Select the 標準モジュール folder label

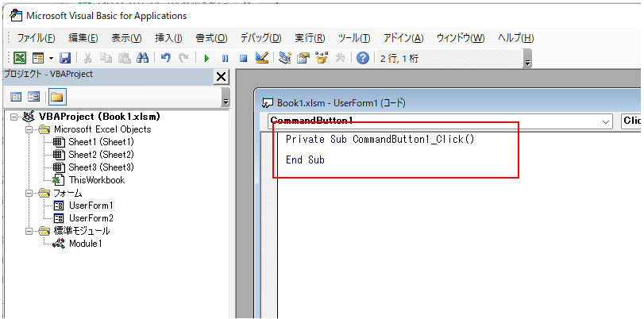pos(82,231)
